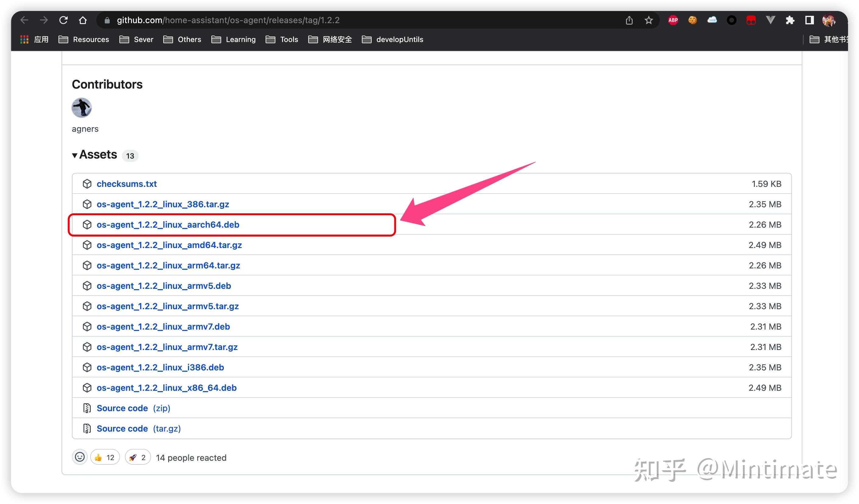Click the zip file icon beside Source code (zip)
The height and width of the screenshot is (504, 859).
pyautogui.click(x=87, y=408)
